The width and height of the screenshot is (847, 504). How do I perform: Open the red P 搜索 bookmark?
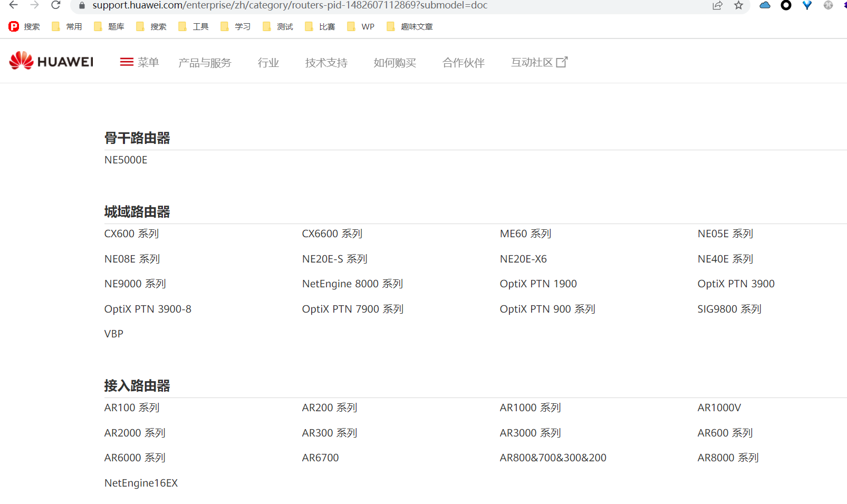tap(24, 26)
